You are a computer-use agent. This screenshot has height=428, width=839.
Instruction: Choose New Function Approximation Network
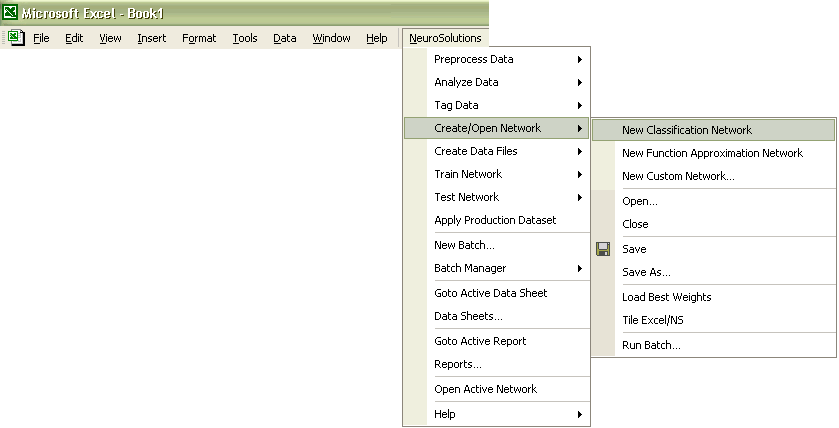713,153
